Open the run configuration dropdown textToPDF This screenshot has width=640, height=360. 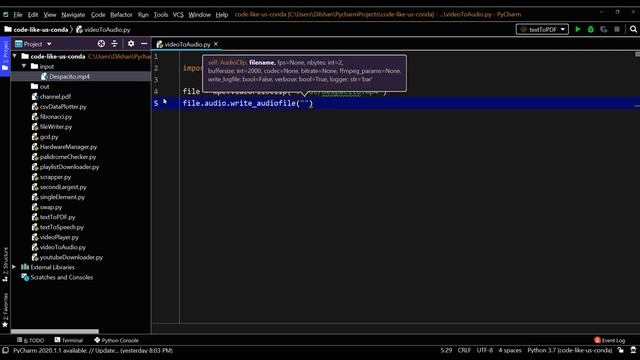pos(542,29)
